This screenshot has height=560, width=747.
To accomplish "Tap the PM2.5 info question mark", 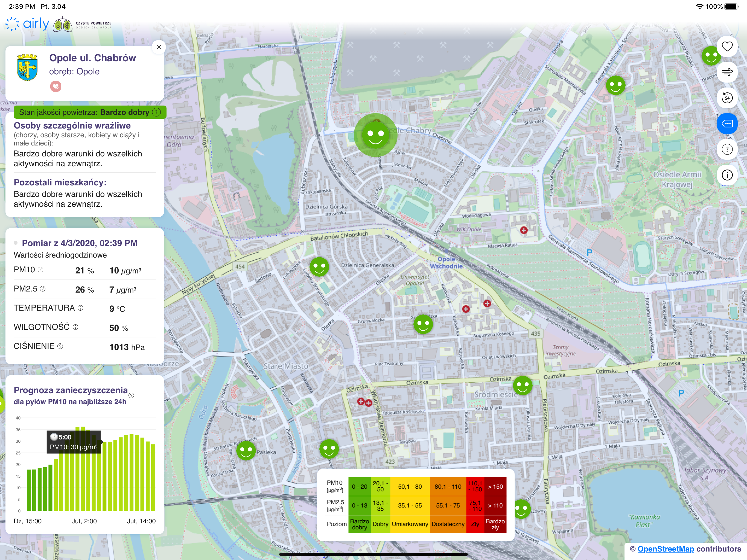I will (x=43, y=289).
